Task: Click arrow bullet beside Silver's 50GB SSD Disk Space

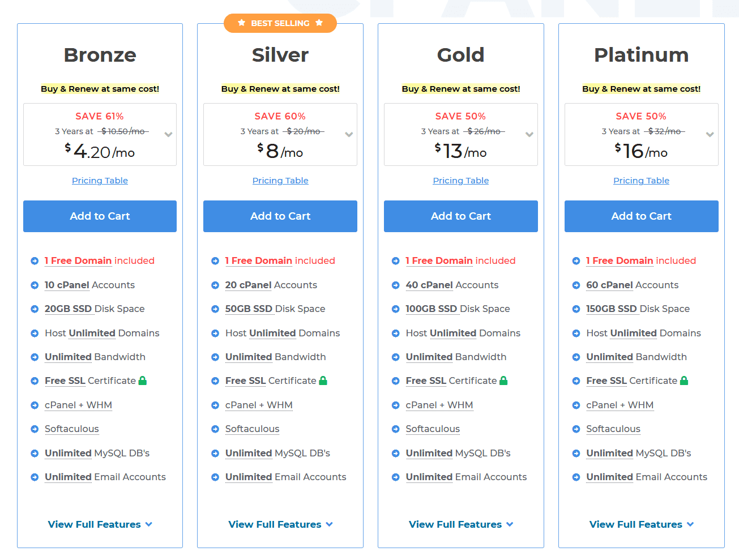Action: pyautogui.click(x=215, y=309)
